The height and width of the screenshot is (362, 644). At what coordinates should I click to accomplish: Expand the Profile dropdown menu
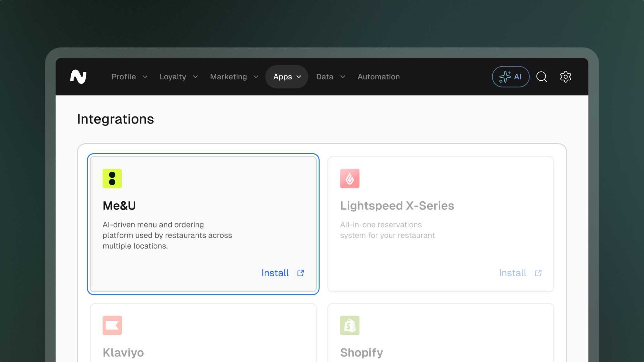click(x=129, y=77)
